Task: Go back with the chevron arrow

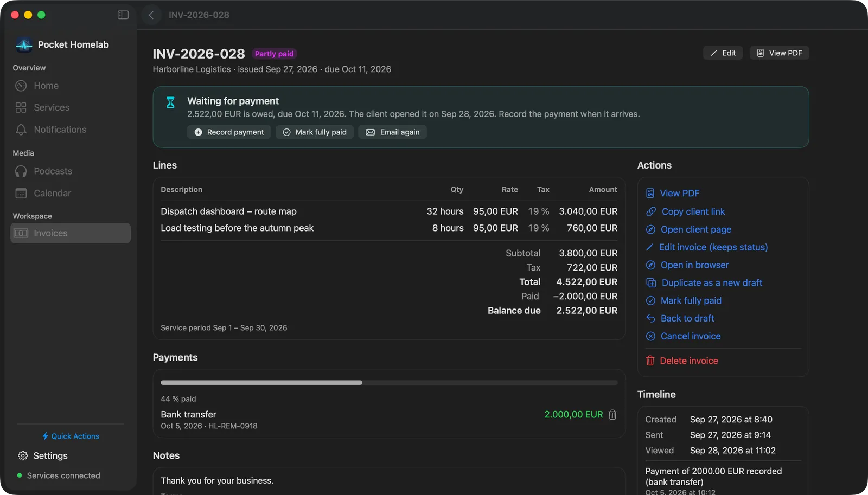Action: coord(151,15)
